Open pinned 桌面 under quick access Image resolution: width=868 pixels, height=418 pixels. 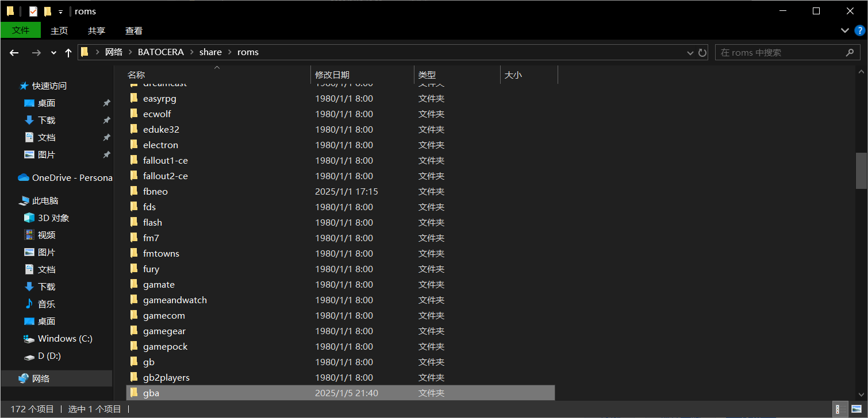tap(46, 103)
